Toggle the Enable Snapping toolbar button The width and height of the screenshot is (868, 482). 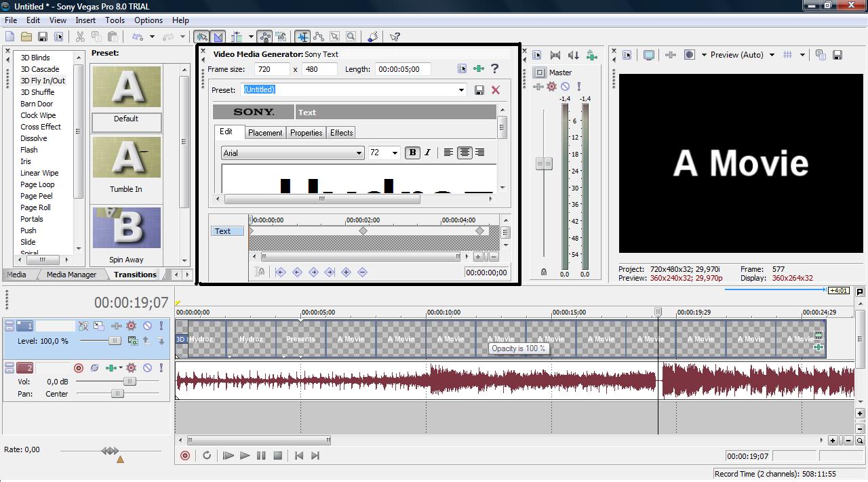(x=201, y=37)
